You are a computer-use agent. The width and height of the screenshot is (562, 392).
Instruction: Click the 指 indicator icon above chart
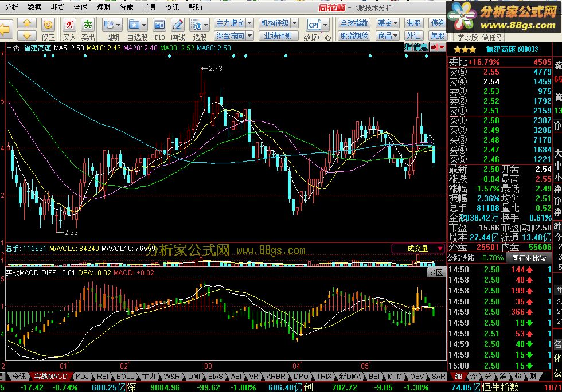pyautogui.click(x=408, y=48)
